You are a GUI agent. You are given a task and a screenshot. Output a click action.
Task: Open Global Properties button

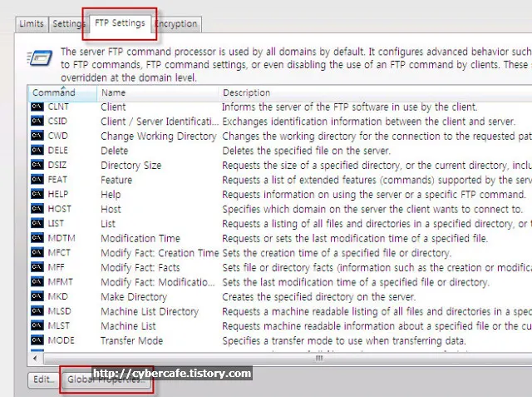pyautogui.click(x=106, y=380)
